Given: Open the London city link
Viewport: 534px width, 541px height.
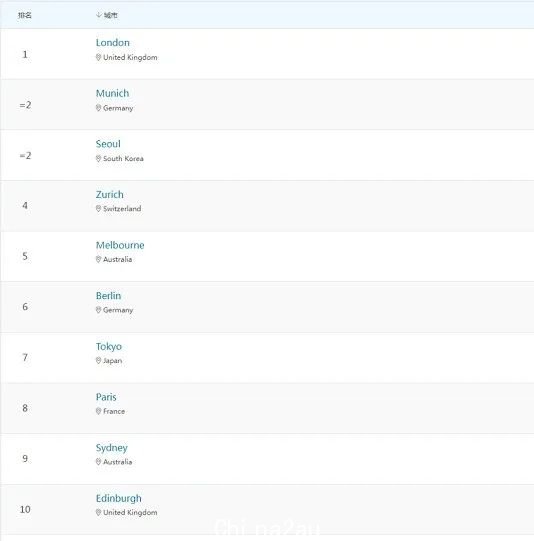Looking at the screenshot, I should tap(113, 42).
